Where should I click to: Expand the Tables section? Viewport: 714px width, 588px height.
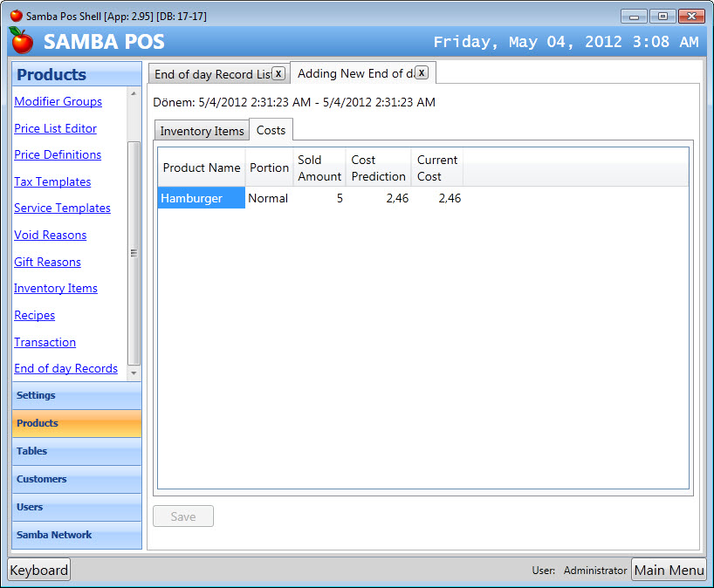point(77,451)
